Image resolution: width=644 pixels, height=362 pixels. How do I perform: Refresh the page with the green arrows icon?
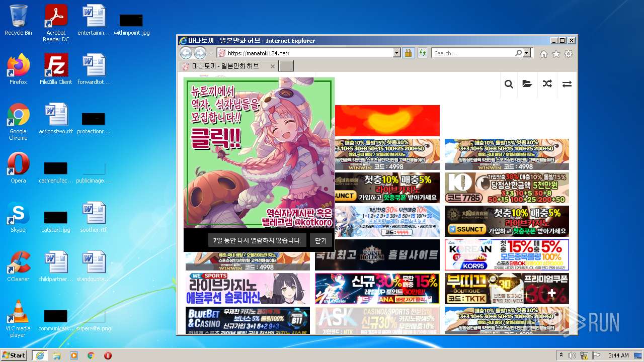(422, 53)
